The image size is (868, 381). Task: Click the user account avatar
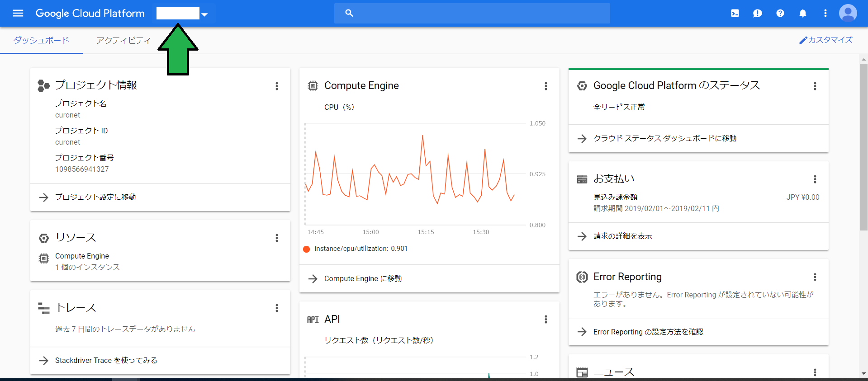click(848, 13)
